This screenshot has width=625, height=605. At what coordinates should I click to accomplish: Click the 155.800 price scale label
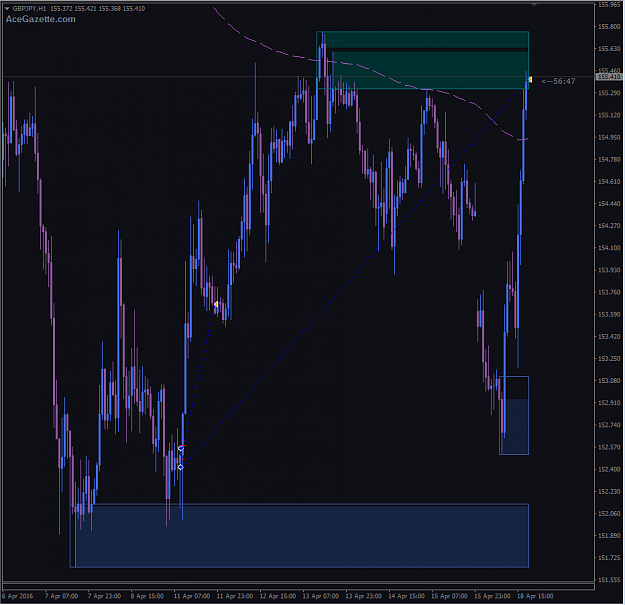pos(609,27)
